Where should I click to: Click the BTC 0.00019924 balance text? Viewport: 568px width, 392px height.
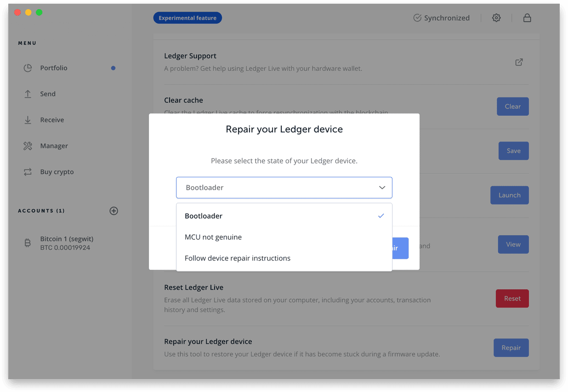coord(65,248)
